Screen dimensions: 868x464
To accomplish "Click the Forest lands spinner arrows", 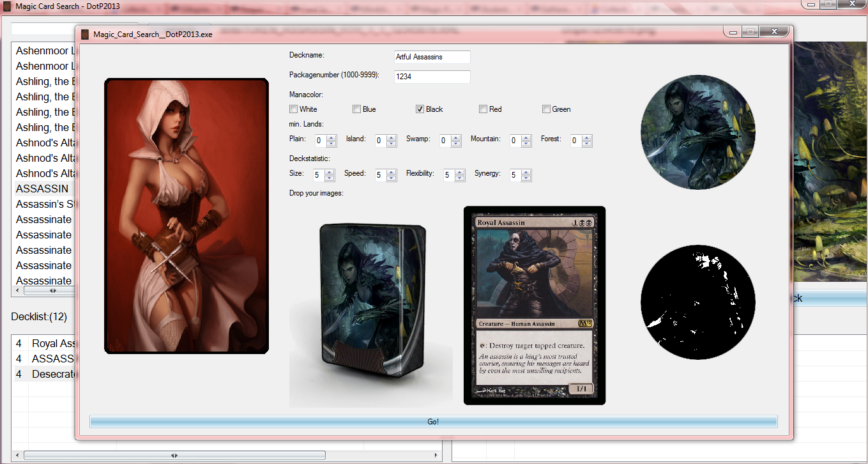I will pos(587,141).
